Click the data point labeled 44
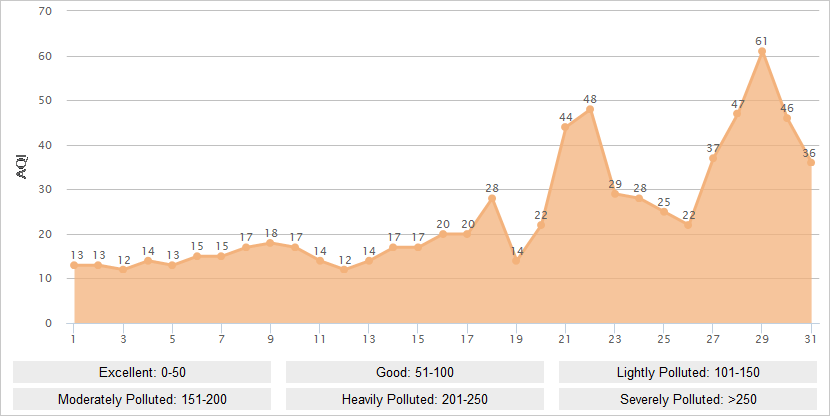This screenshot has width=830, height=416. 565,127
